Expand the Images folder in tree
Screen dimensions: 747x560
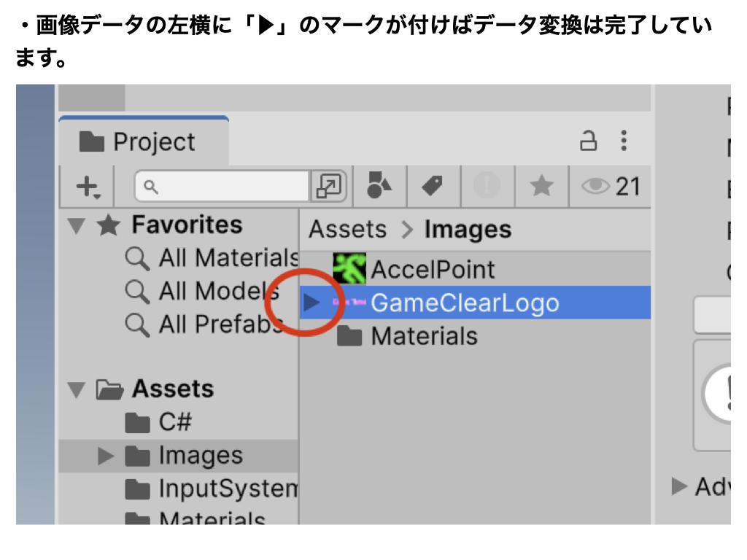tap(106, 456)
